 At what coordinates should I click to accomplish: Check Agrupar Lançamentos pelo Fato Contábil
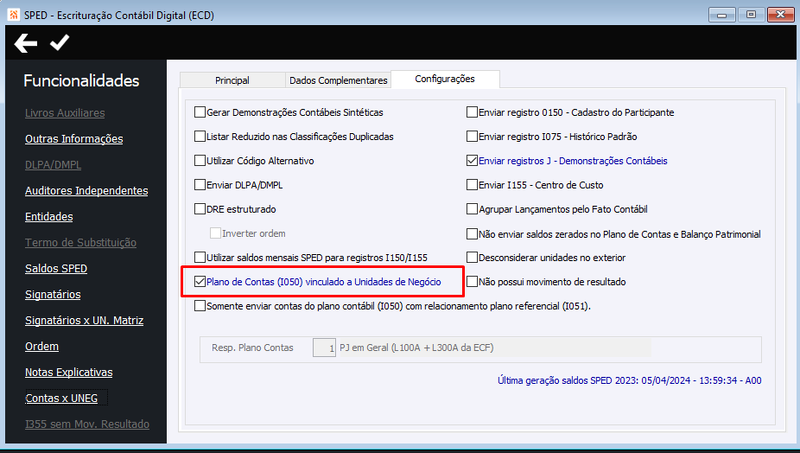coord(472,209)
